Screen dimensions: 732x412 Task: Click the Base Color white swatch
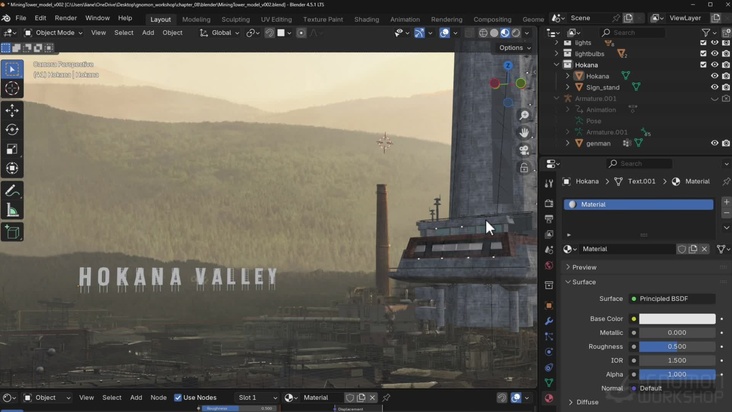(677, 319)
